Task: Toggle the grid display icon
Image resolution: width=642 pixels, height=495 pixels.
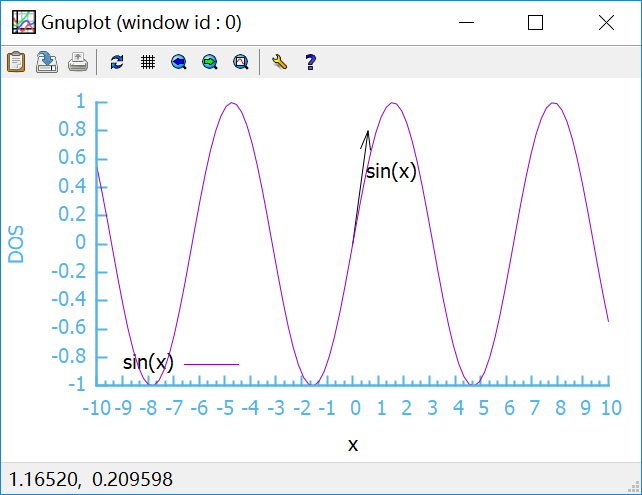Action: 148,62
